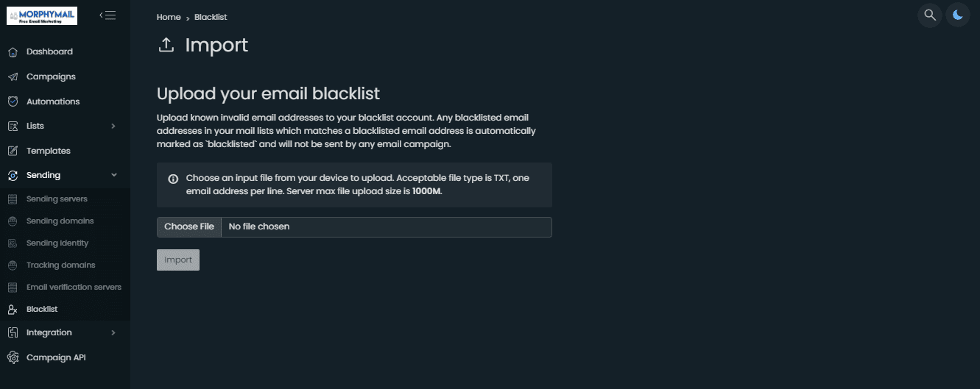Viewport: 980px width, 389px height.
Task: Expand the Integration submenu chevron
Action: [113, 333]
